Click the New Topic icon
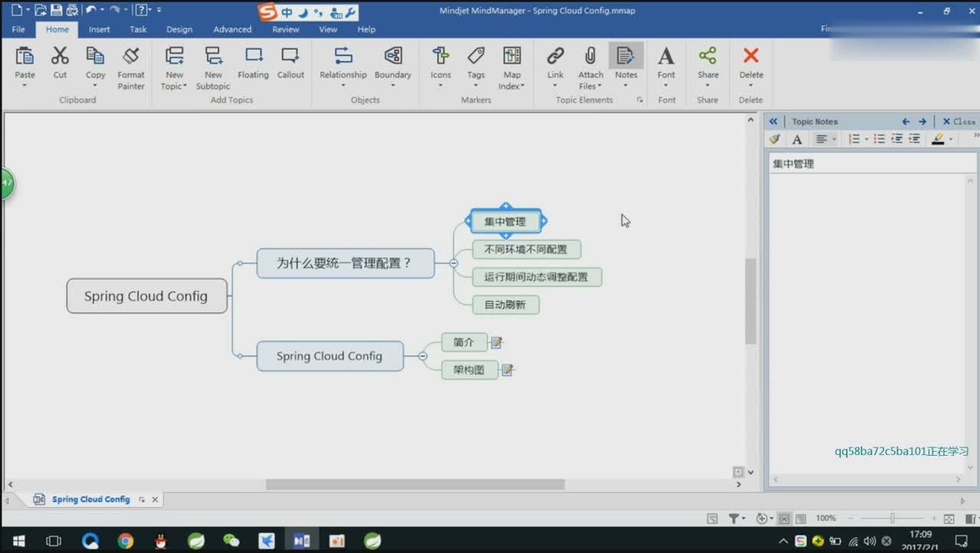The height and width of the screenshot is (553, 980). pyautogui.click(x=175, y=56)
